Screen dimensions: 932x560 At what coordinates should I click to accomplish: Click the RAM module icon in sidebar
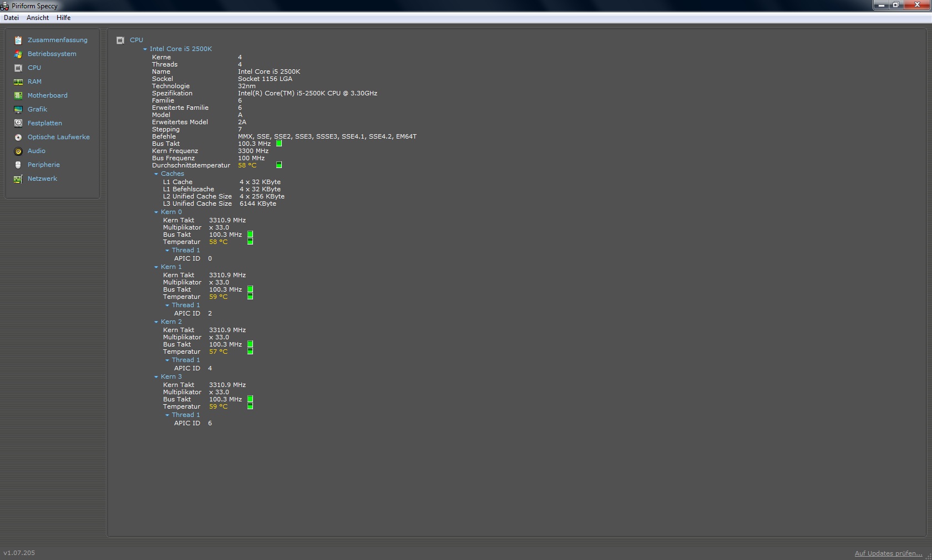tap(18, 82)
